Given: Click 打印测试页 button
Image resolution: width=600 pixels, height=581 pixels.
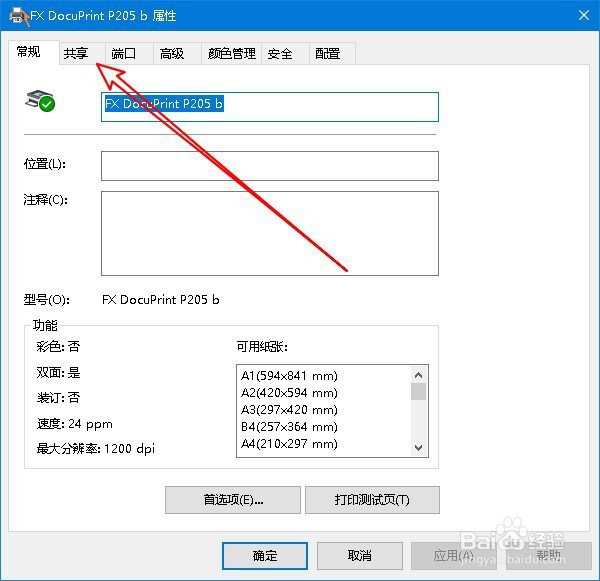Looking at the screenshot, I should pyautogui.click(x=372, y=500).
